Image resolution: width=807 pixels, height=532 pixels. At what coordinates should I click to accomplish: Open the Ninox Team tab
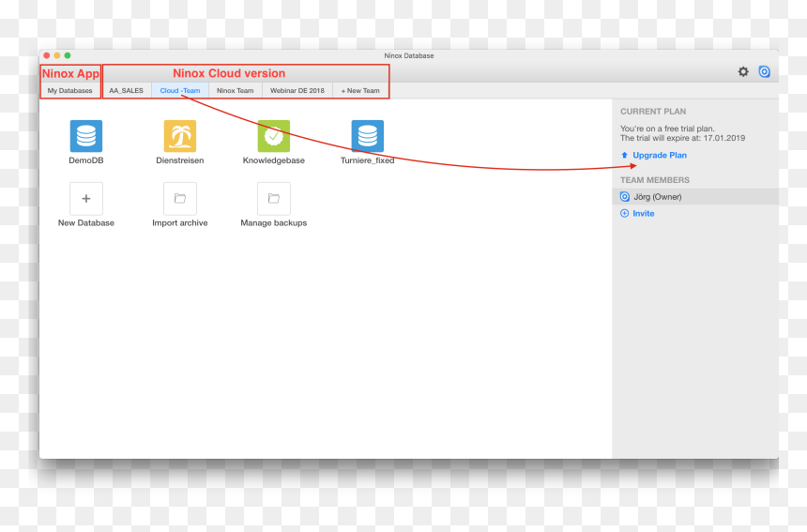[236, 91]
